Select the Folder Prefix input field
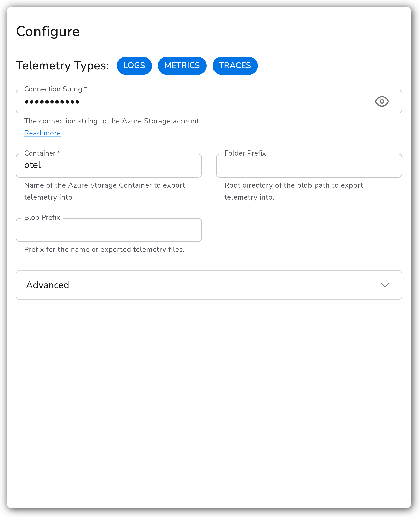The height and width of the screenshot is (517, 420). (x=309, y=165)
